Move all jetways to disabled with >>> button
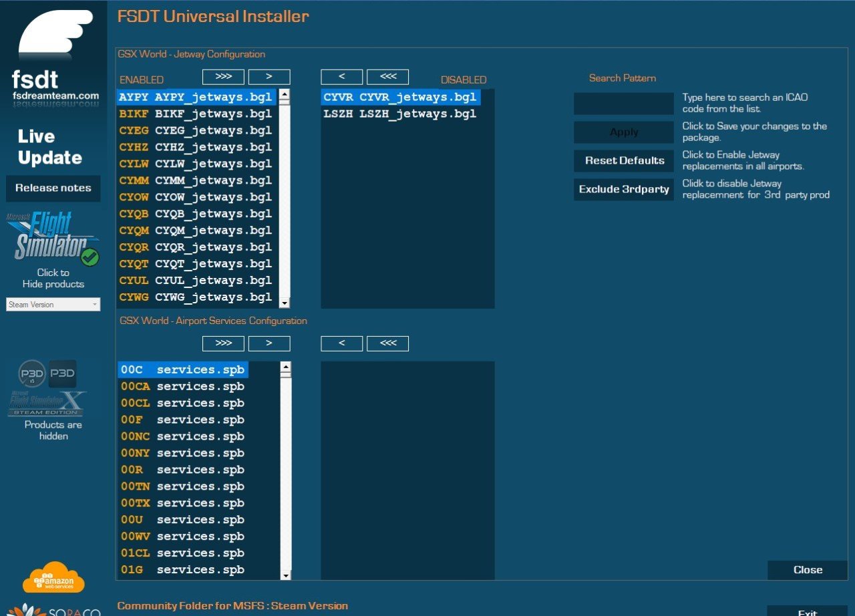This screenshot has width=855, height=616. pyautogui.click(x=224, y=77)
